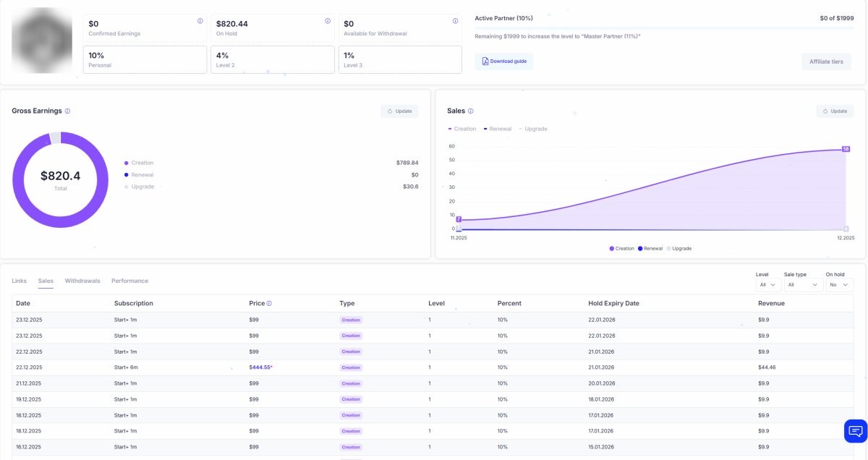Click the Affiliate tiers button

pos(826,61)
